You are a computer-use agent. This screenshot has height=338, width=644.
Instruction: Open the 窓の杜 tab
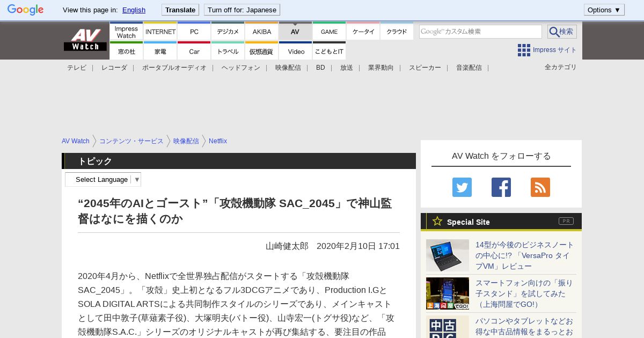[x=126, y=51]
